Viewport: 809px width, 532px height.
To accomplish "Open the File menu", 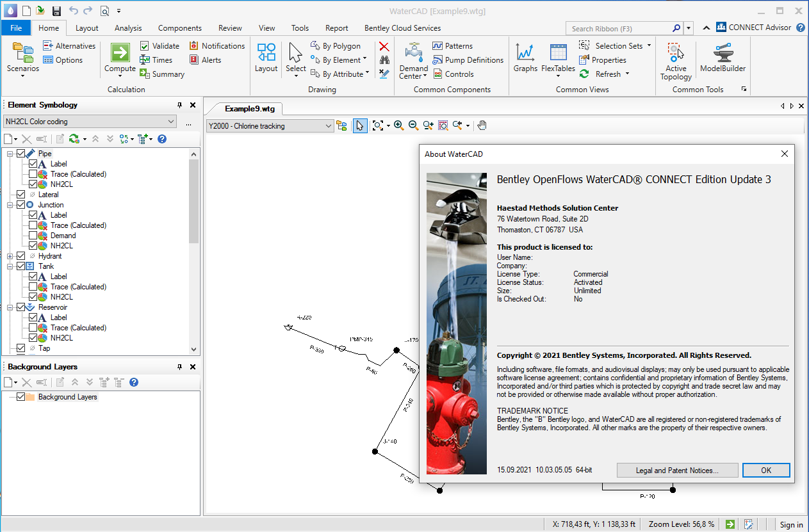I will [x=16, y=28].
